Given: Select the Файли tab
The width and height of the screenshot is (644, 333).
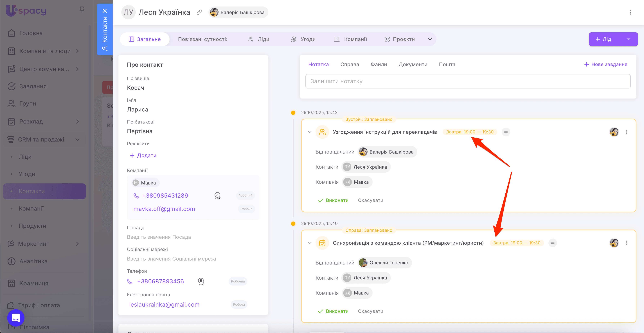Looking at the screenshot, I should (379, 64).
